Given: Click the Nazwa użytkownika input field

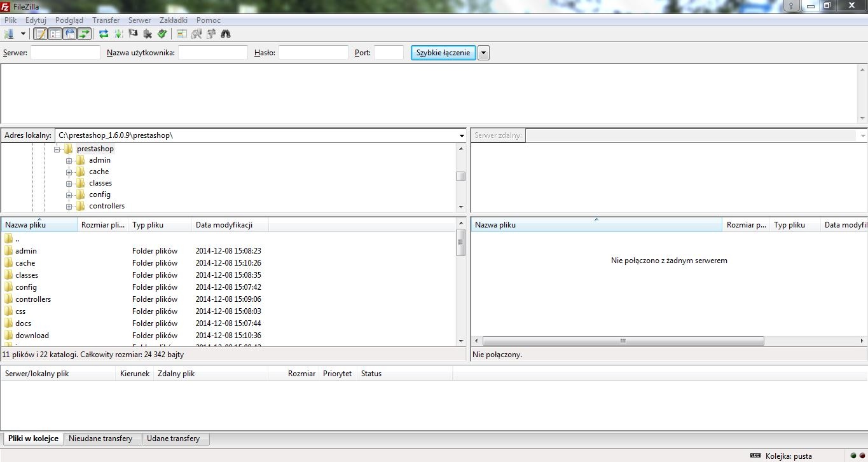Looking at the screenshot, I should pos(212,53).
